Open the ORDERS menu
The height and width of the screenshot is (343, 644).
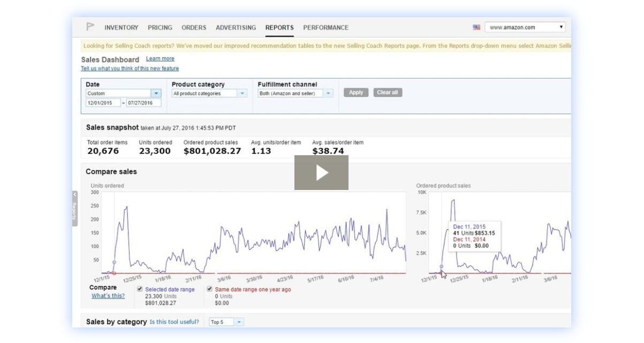[x=194, y=27]
